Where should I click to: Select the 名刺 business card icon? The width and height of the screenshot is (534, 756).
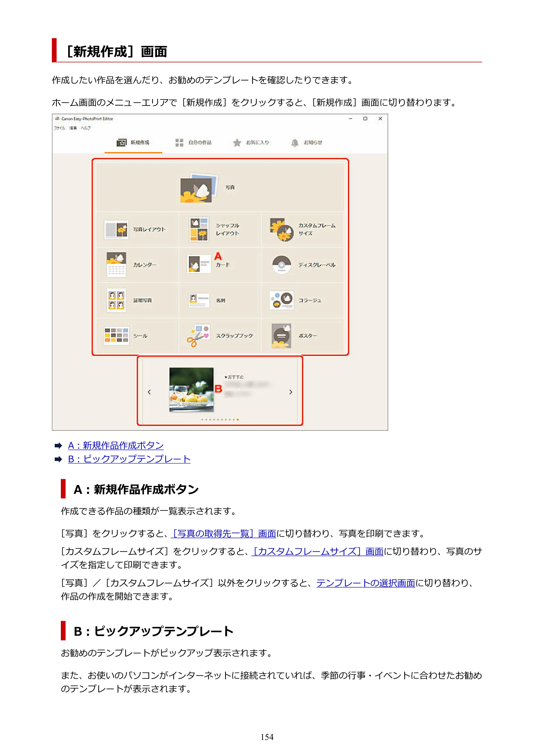[199, 300]
